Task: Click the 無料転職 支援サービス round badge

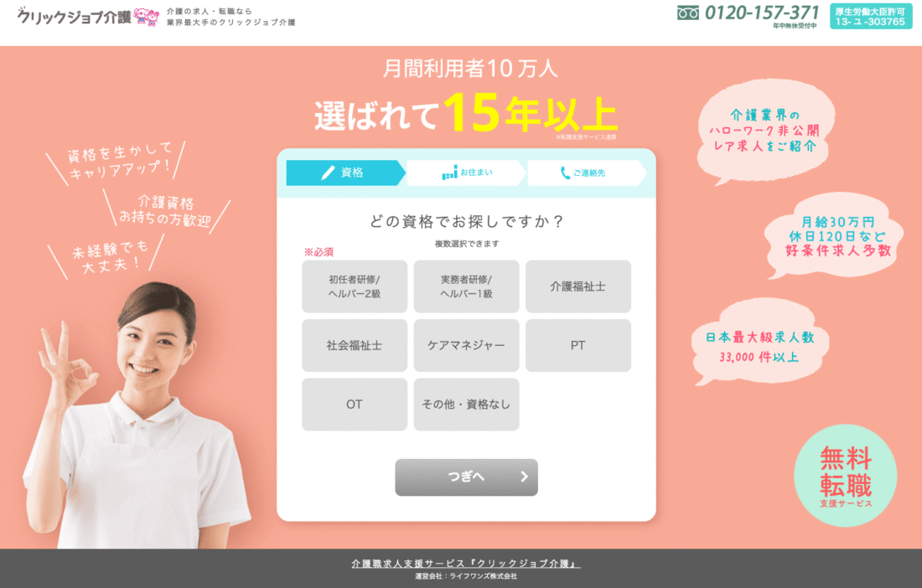Action: 845,475
